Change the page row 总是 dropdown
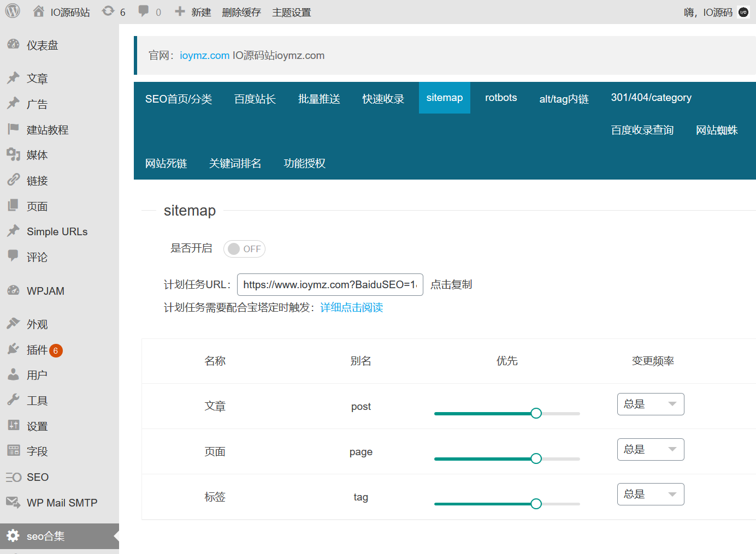The width and height of the screenshot is (756, 554). pos(651,449)
